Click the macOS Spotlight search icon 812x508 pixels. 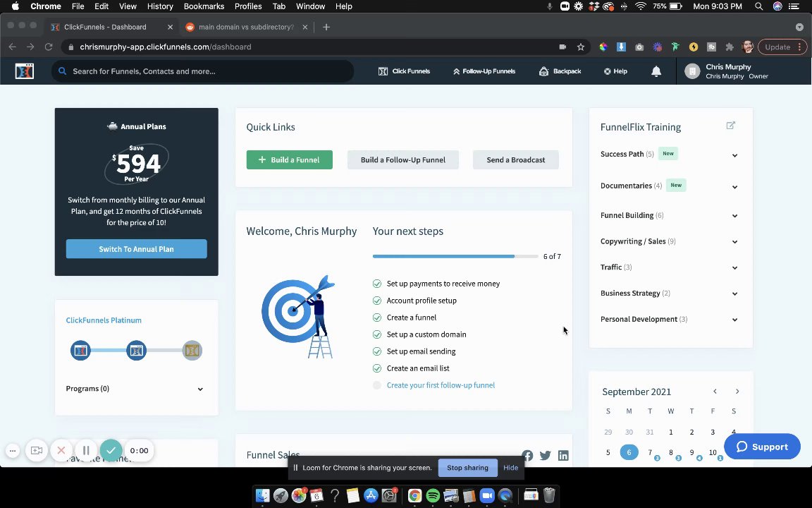(758, 6)
